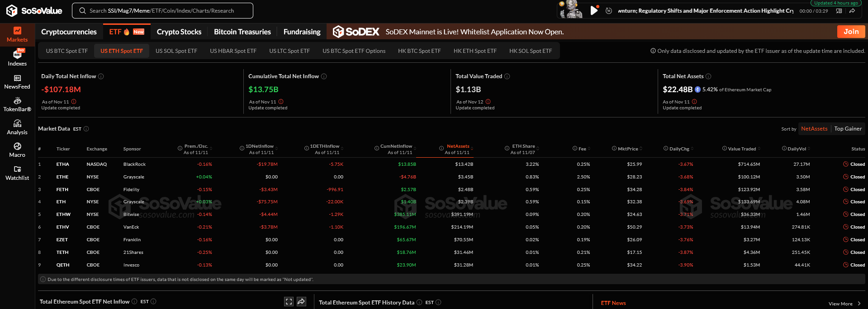868x309 pixels.
Task: Click the audio player robot avatar
Action: pos(571,9)
